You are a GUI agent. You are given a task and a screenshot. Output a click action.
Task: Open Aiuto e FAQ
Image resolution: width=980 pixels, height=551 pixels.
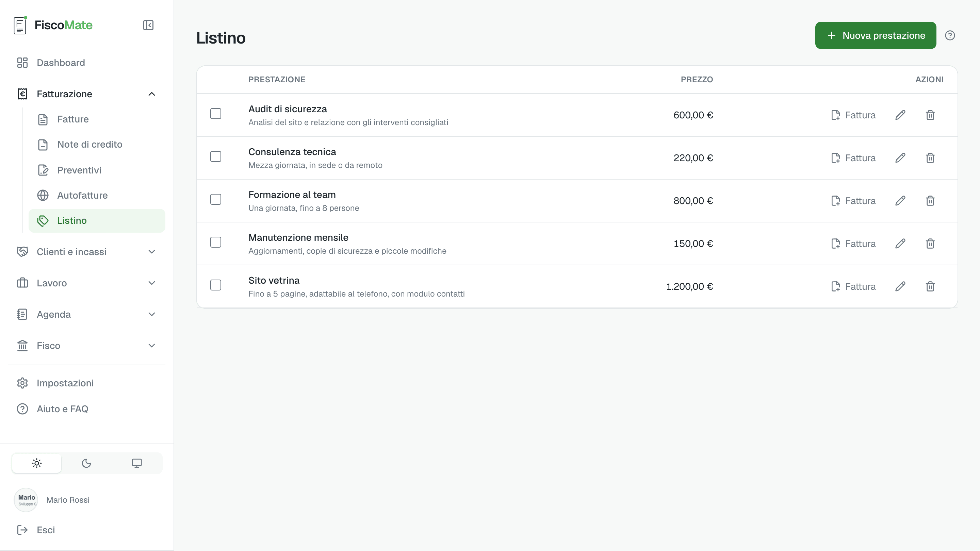[x=87, y=409]
